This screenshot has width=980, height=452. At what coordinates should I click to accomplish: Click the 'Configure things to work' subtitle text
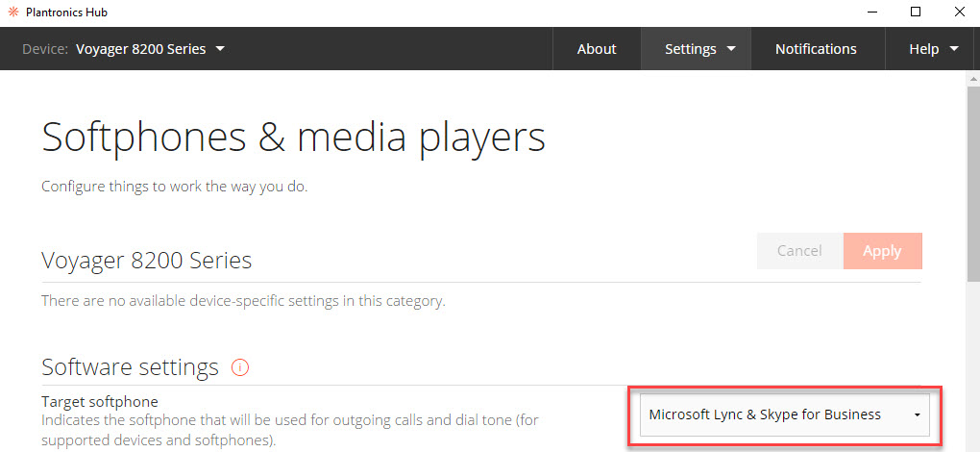pos(174,187)
